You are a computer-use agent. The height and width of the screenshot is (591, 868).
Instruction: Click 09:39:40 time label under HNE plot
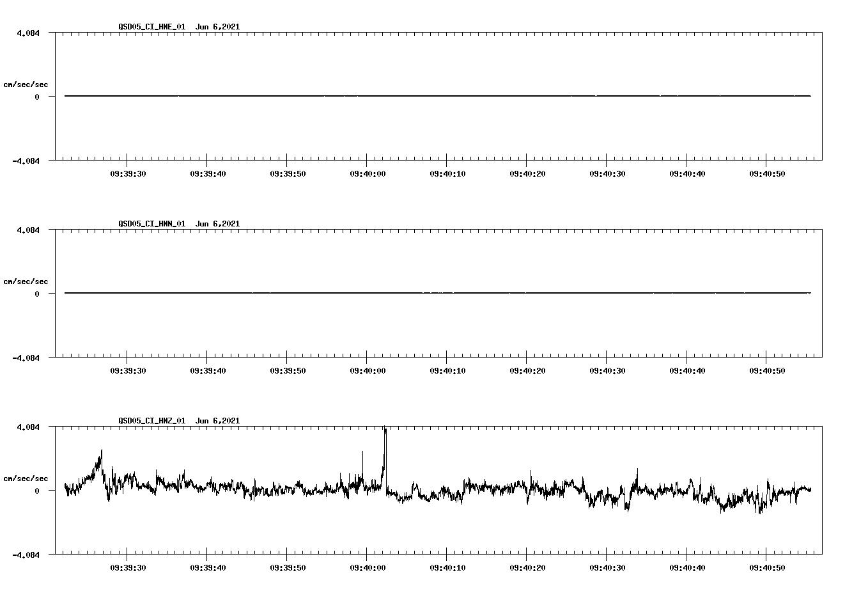pos(208,174)
